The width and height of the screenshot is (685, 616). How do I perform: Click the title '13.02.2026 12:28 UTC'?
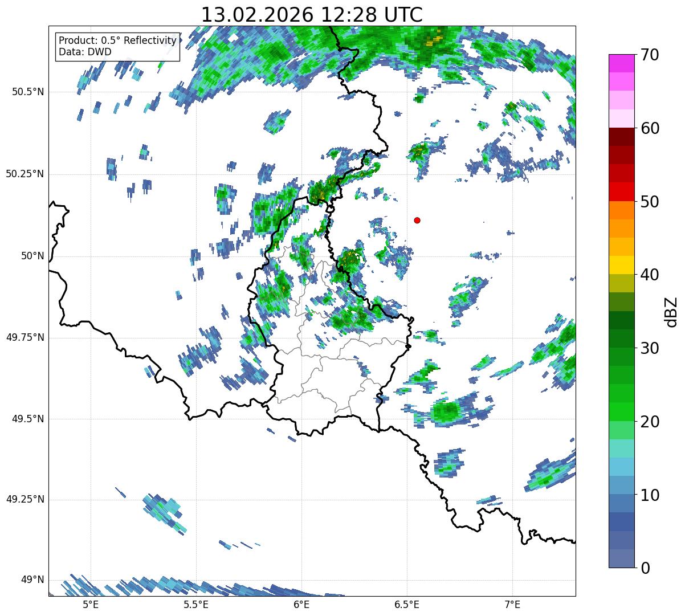pos(312,15)
